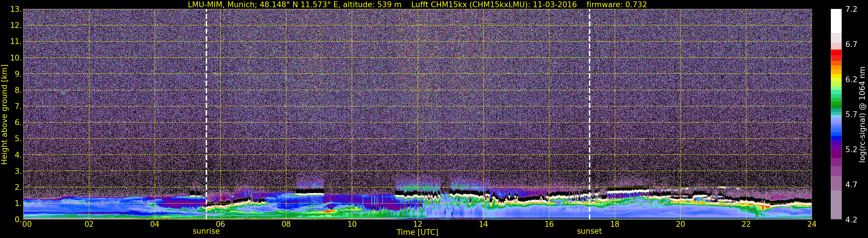Click the time axis tick label 02
The width and height of the screenshot is (868, 238).
(x=89, y=224)
